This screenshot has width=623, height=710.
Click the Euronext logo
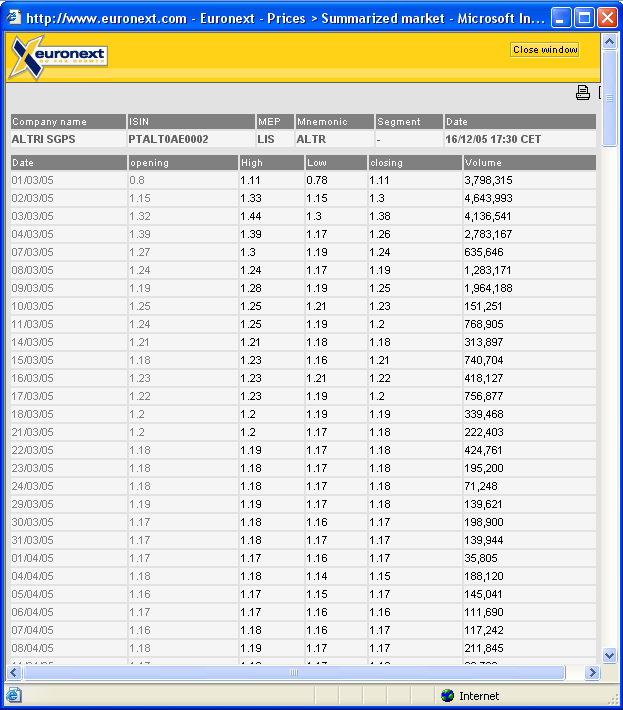click(x=59, y=57)
